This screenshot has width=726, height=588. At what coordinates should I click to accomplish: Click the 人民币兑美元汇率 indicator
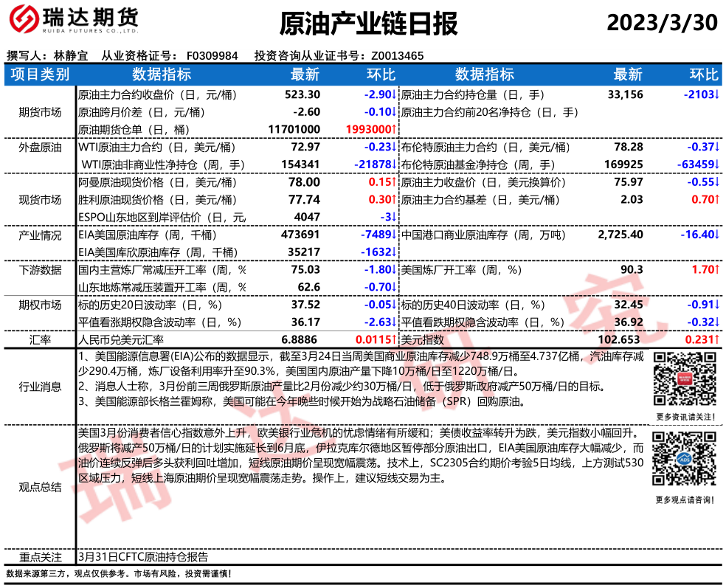pos(121,339)
